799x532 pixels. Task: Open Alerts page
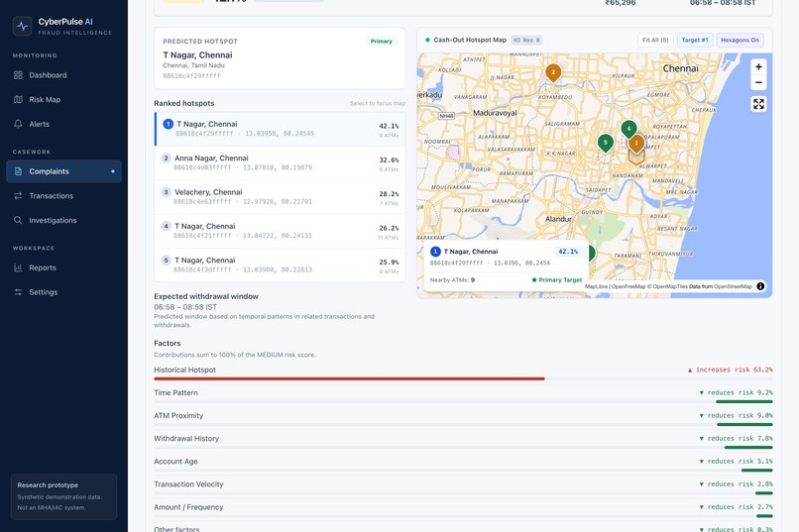pos(63,124)
